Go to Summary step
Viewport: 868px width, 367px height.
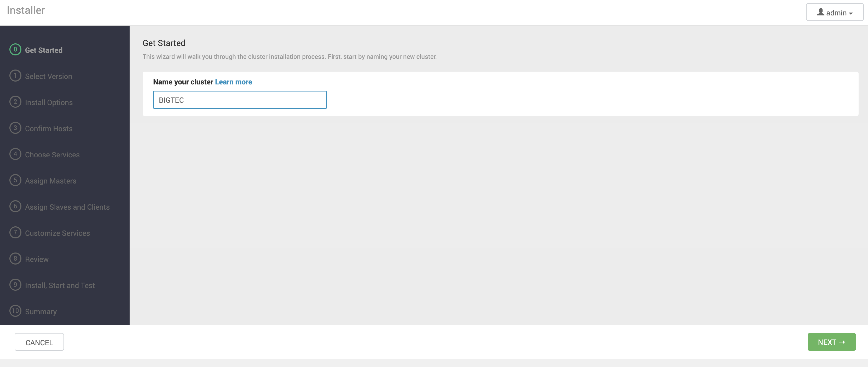[x=41, y=312]
